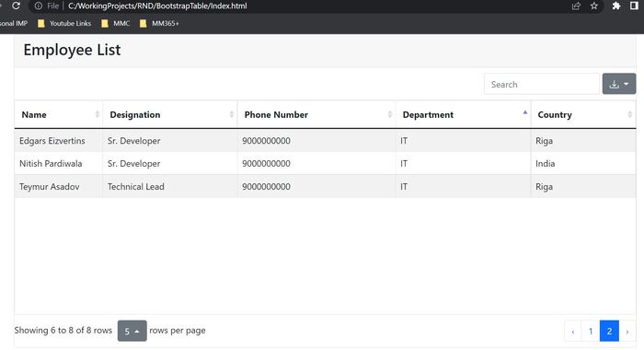Click the site info icon in address bar
Image resolution: width=644 pixels, height=350 pixels.
click(39, 6)
